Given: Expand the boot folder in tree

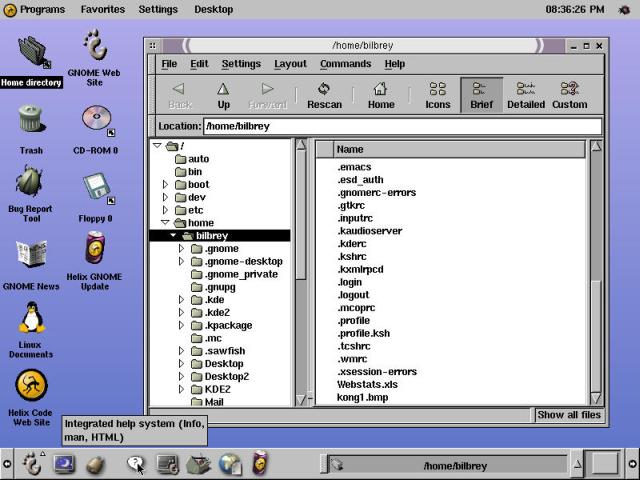Looking at the screenshot, I should [166, 185].
